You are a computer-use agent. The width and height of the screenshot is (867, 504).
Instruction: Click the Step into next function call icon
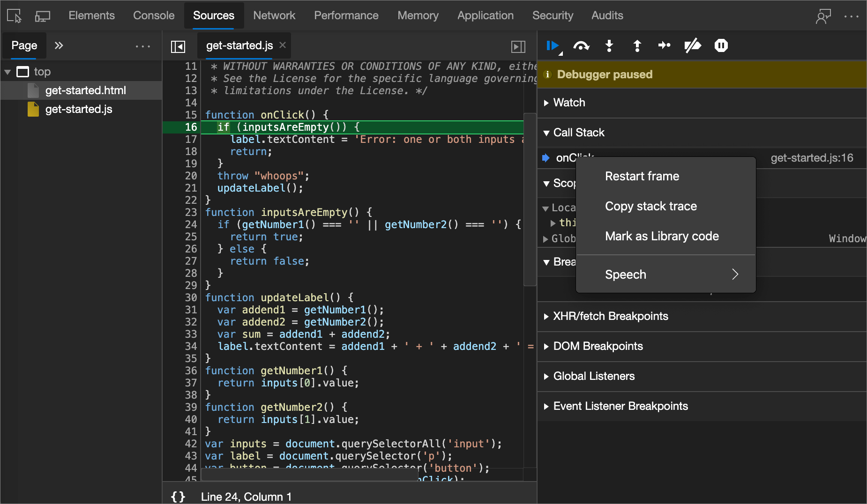tap(609, 46)
